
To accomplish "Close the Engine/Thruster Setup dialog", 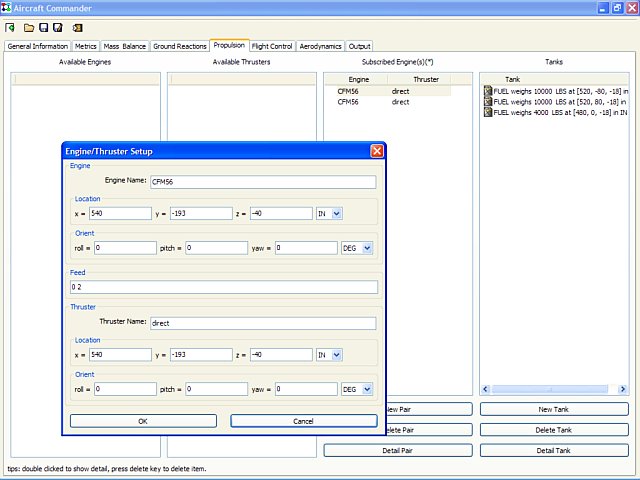I will [377, 151].
